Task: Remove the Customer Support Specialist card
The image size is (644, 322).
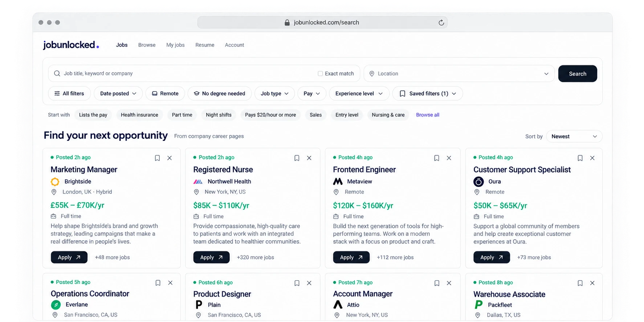Action: tap(592, 158)
